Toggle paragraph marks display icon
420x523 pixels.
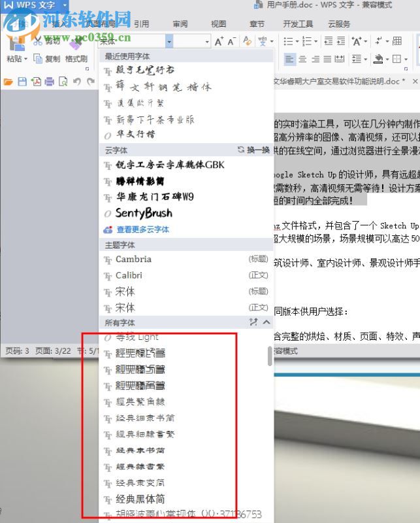(x=379, y=41)
